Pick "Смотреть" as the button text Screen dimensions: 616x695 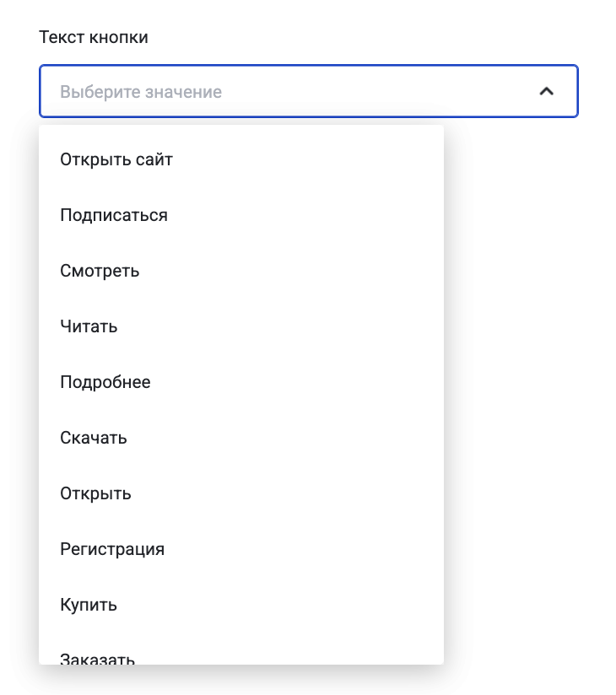pos(100,271)
